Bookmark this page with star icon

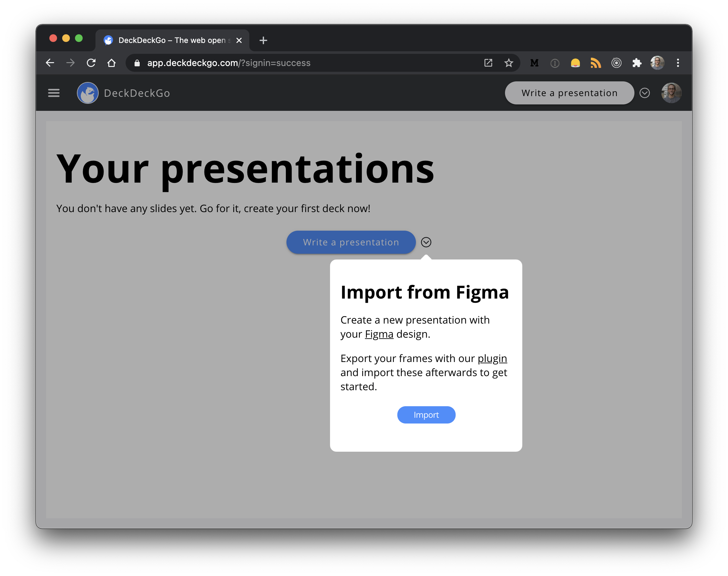click(x=509, y=63)
